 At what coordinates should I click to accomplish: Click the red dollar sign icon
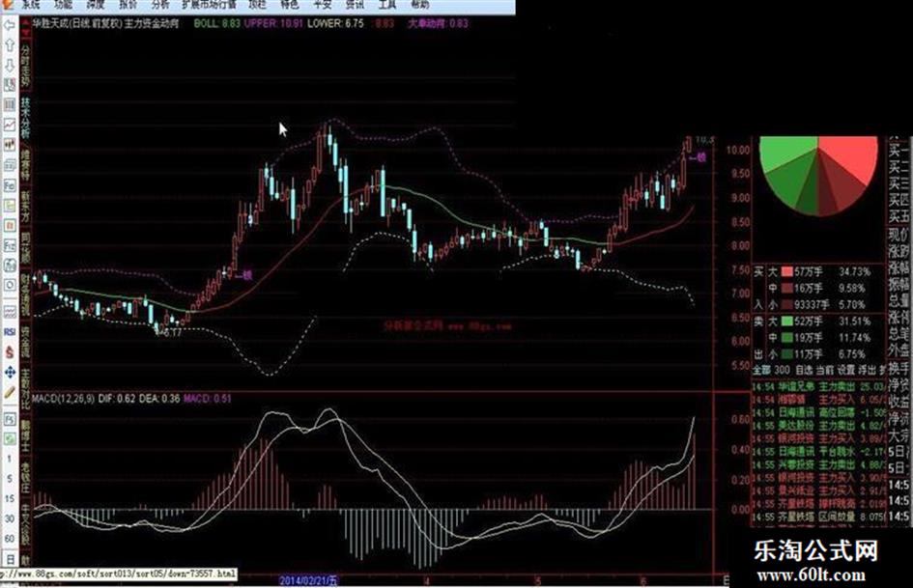(10, 351)
